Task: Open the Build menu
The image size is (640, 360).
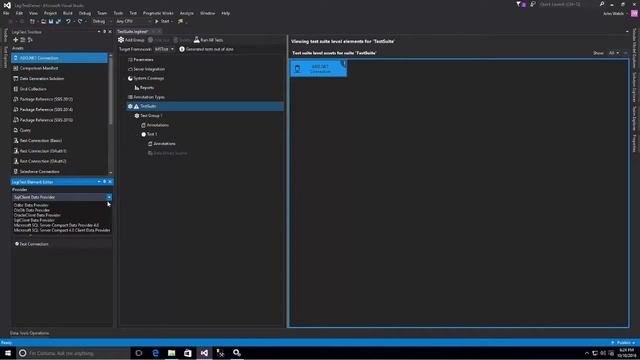Action: (68, 13)
